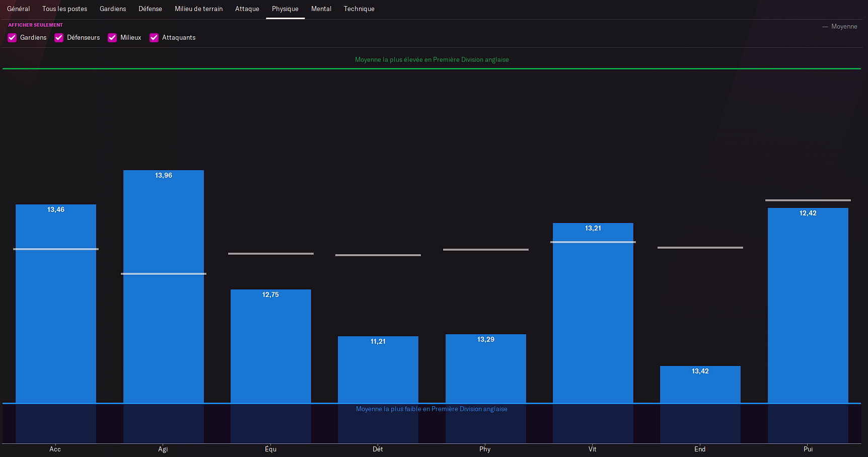Toggle the Attaquants filter checkbox
The image size is (868, 457).
(x=154, y=38)
